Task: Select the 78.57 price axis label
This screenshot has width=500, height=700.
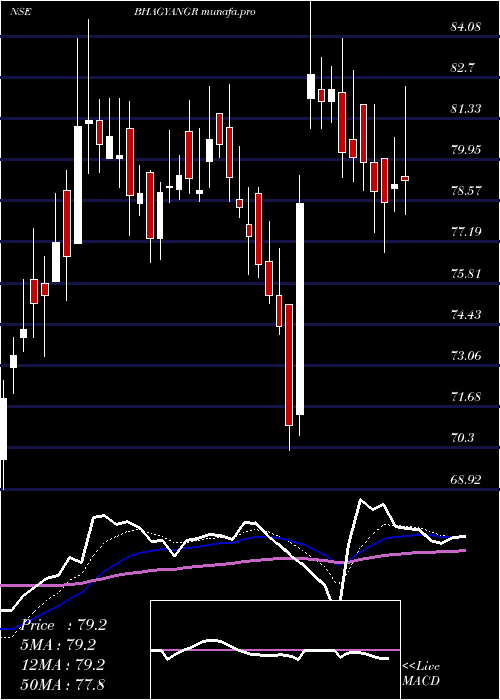Action: tap(466, 191)
